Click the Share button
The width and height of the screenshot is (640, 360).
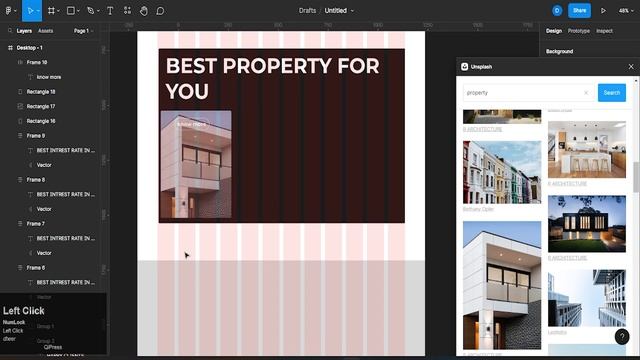click(579, 11)
